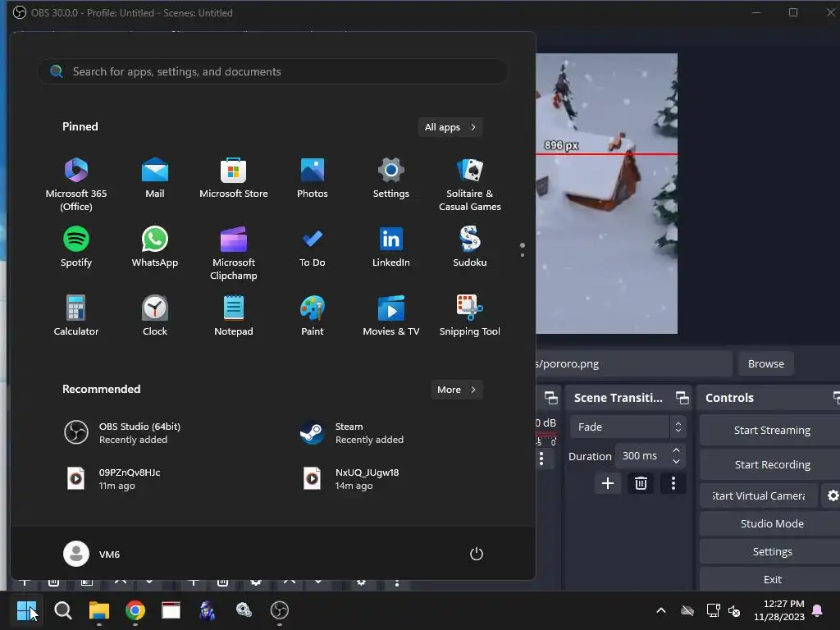Open recent file 09PZnQv8HJc
The height and width of the screenshot is (630, 840).
pos(113,478)
